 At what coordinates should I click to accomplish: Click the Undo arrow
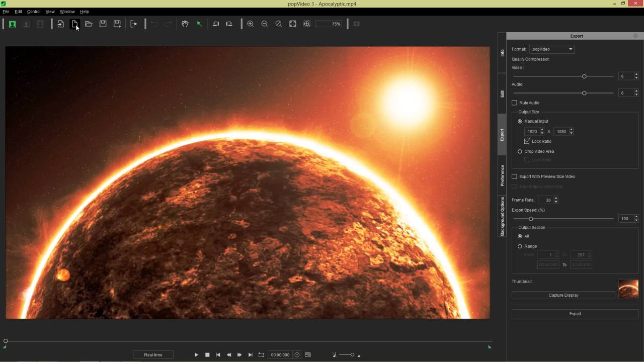pos(154,24)
